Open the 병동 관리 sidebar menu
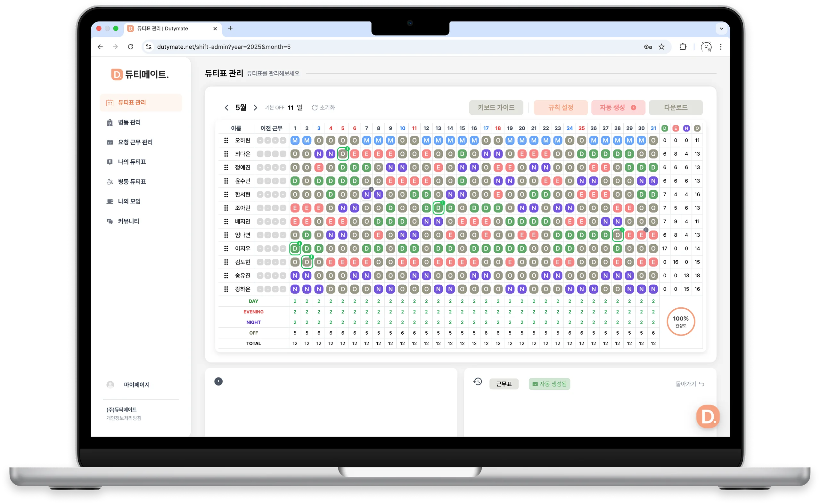Screen dimensions: 820x504 [x=141, y=122]
